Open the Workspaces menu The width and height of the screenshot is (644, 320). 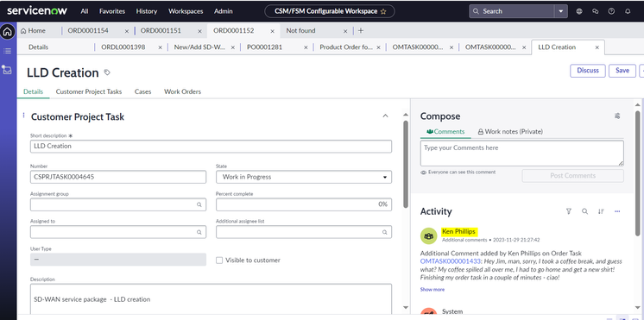(186, 11)
